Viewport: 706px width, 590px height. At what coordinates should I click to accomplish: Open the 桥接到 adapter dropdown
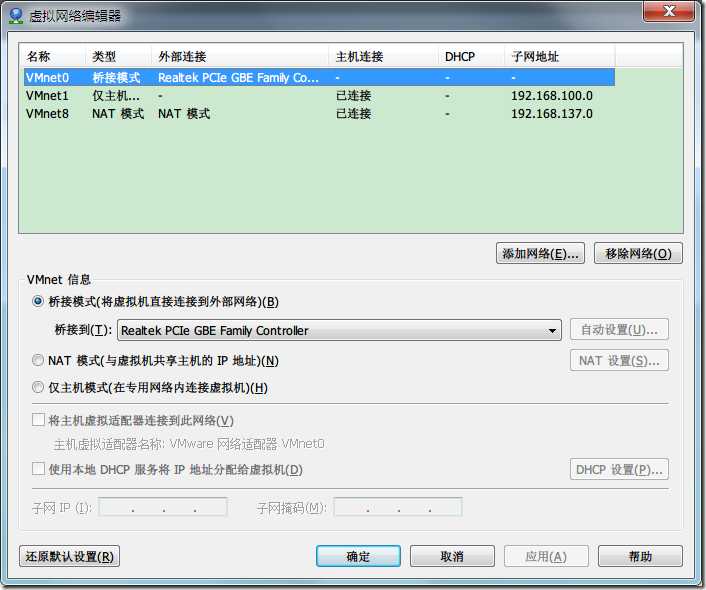coord(339,330)
